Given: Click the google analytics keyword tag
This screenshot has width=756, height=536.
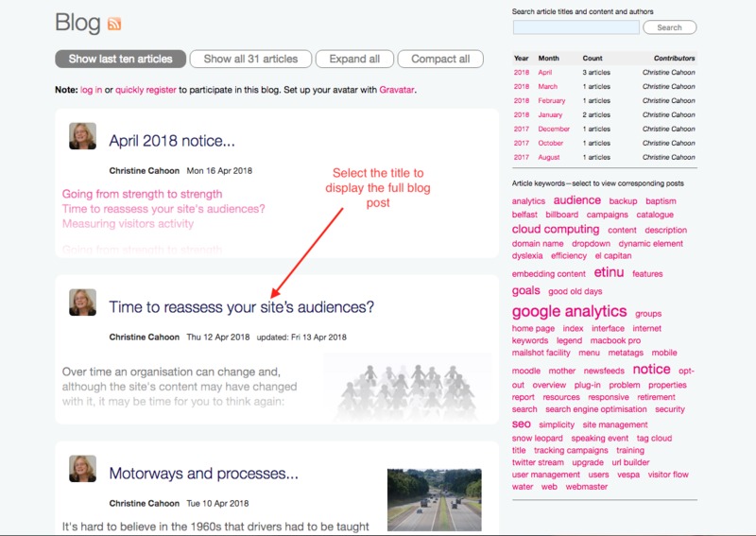Looking at the screenshot, I should pos(569,312).
